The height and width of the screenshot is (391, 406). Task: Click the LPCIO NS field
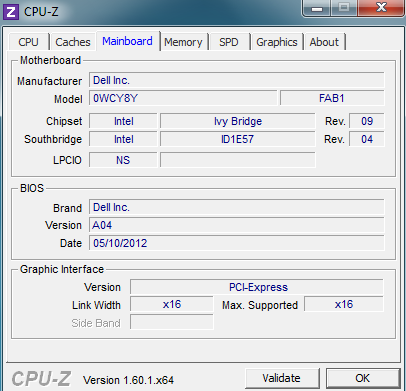pos(123,160)
